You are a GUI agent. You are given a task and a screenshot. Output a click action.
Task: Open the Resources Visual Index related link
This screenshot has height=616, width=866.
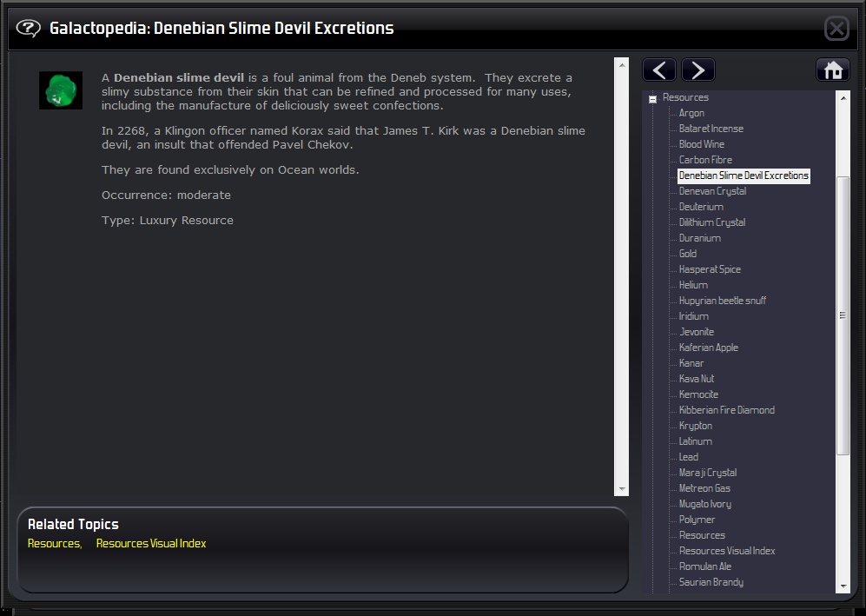click(x=151, y=544)
